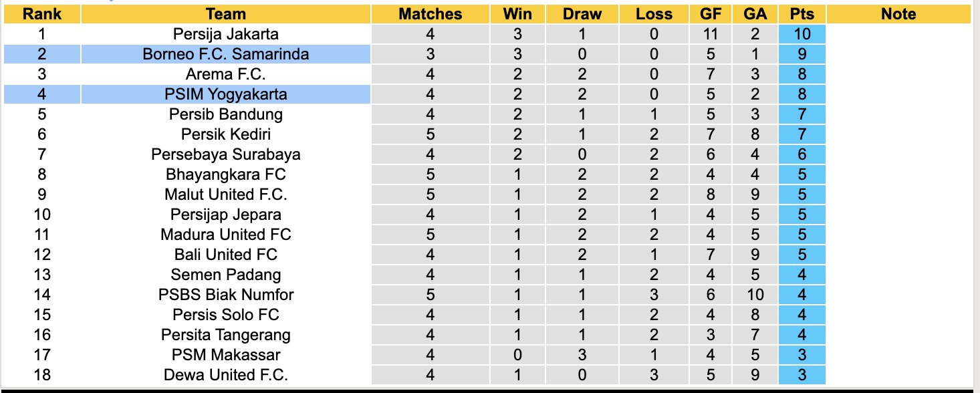Select the Malut United F.C. team

pyautogui.click(x=226, y=194)
